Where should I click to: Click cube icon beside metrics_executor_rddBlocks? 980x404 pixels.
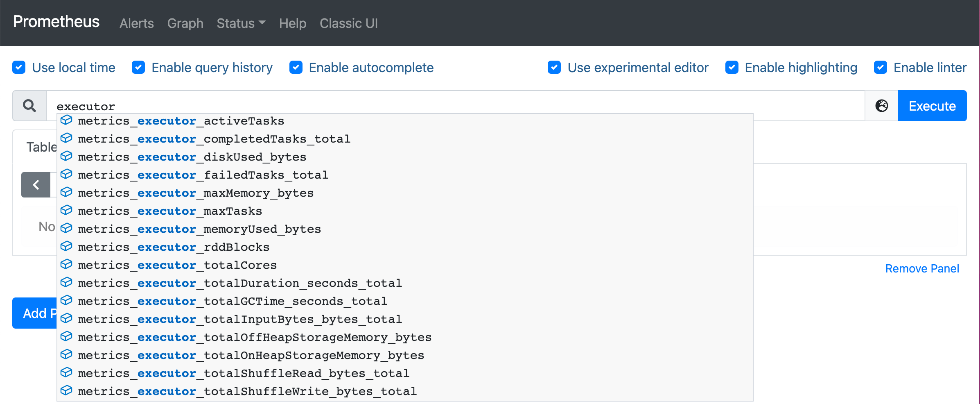click(x=66, y=246)
